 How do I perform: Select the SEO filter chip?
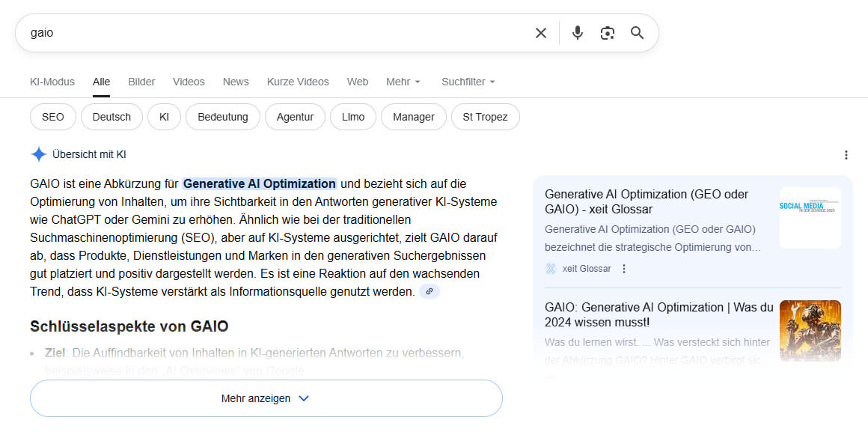(x=53, y=117)
